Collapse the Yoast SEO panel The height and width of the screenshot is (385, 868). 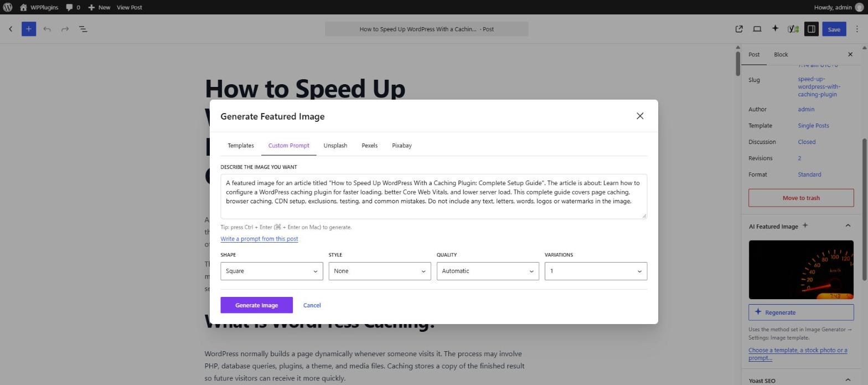(x=848, y=380)
